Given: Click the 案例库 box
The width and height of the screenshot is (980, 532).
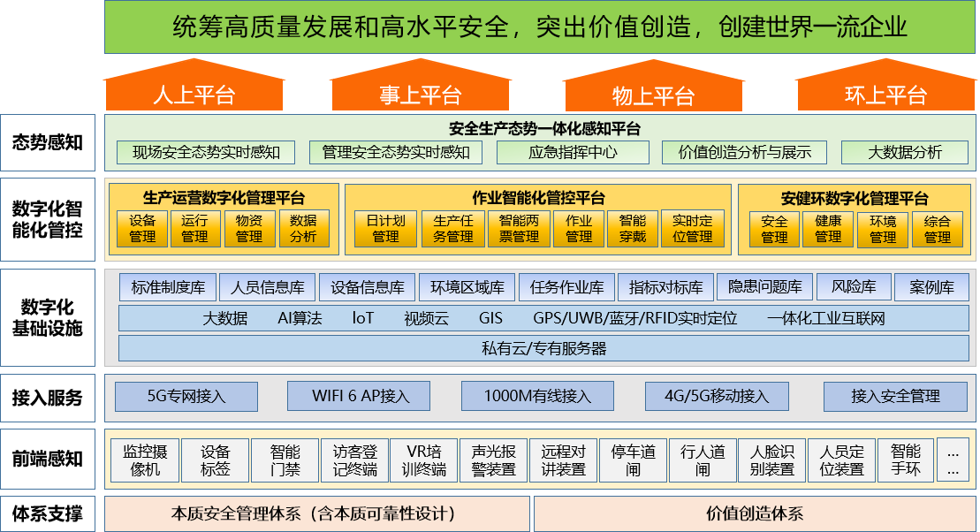Looking at the screenshot, I should (931, 287).
